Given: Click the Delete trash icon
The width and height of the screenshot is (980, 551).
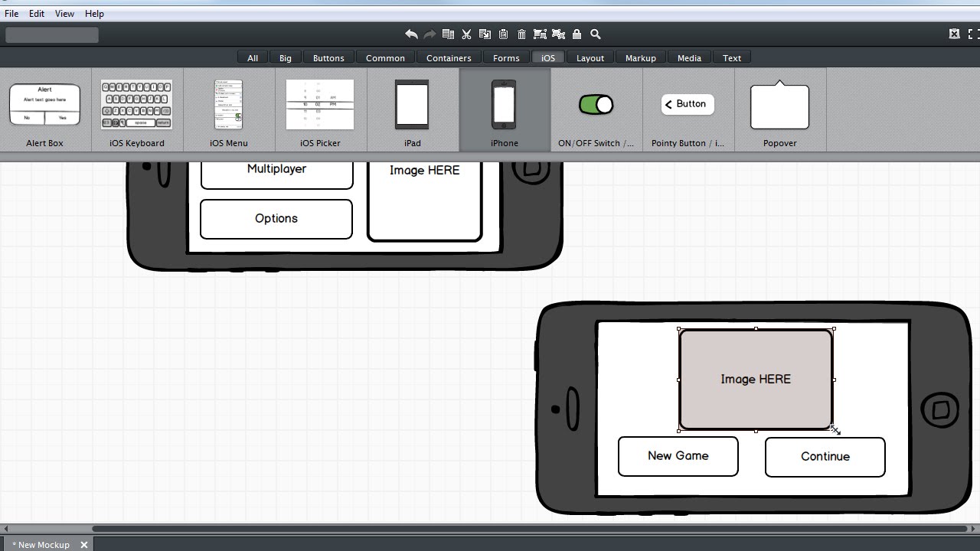Looking at the screenshot, I should coord(521,34).
